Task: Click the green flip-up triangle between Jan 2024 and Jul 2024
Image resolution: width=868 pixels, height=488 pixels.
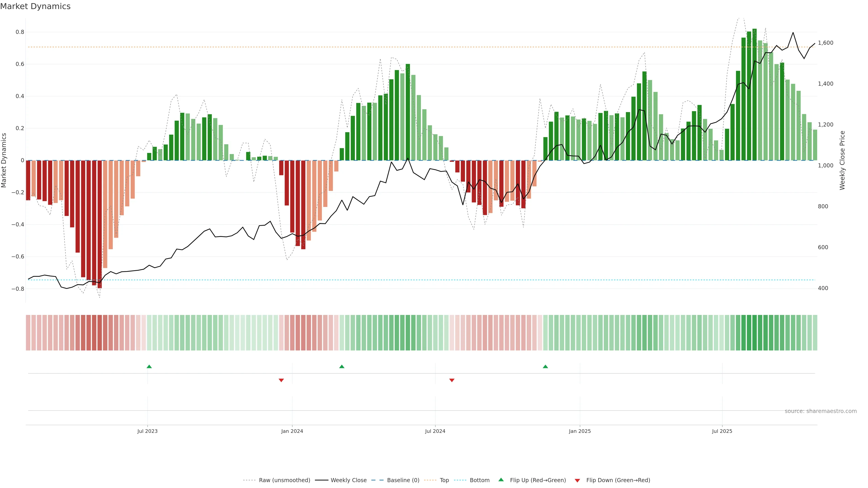Action: 342,366
